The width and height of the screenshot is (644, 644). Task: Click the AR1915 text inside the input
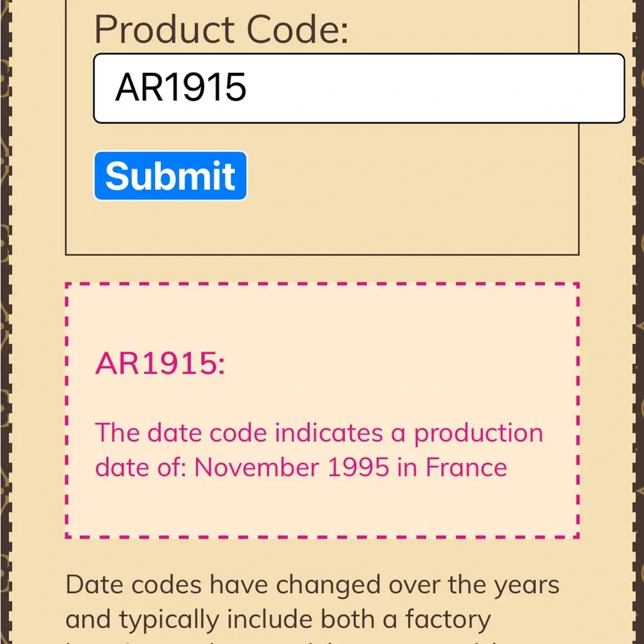181,87
